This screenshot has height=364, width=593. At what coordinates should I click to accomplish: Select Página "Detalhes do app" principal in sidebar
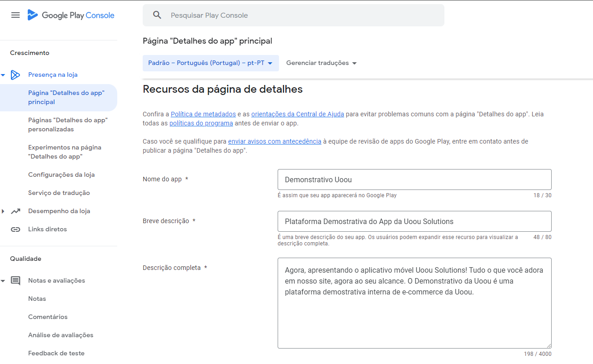pyautogui.click(x=59, y=98)
